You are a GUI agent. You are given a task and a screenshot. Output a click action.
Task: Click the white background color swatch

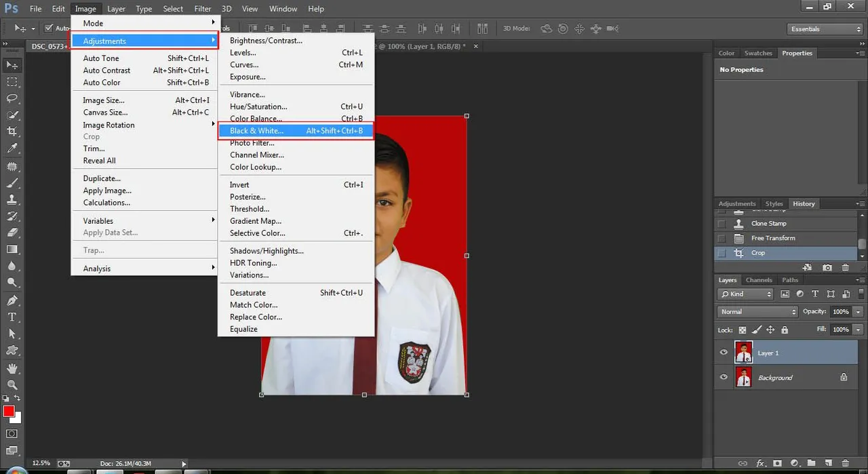click(x=17, y=419)
